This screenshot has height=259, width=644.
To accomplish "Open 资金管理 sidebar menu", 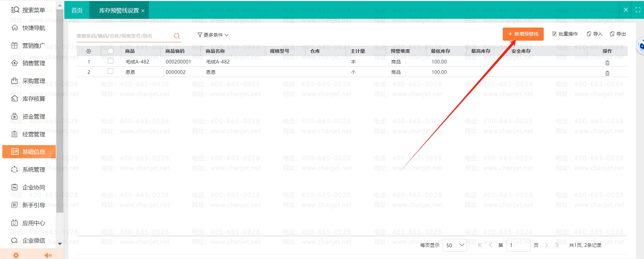I will pyautogui.click(x=28, y=117).
